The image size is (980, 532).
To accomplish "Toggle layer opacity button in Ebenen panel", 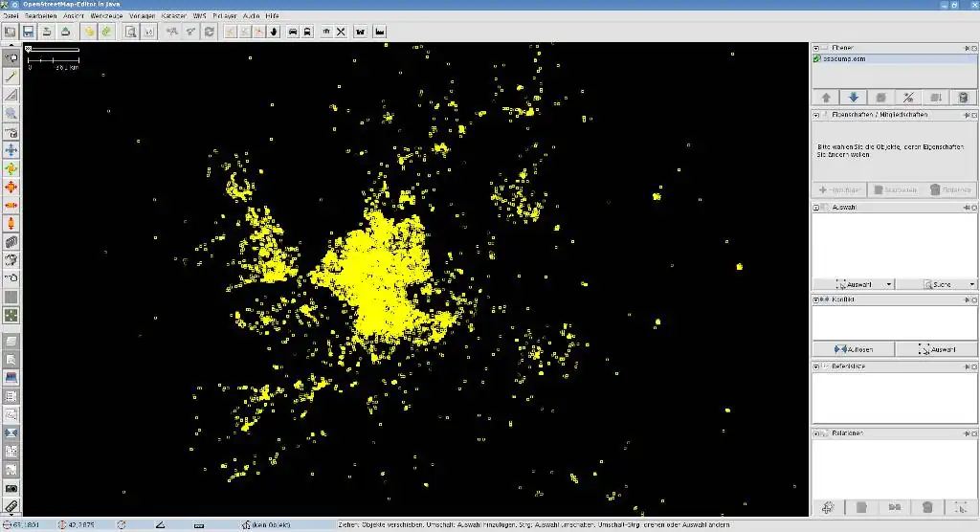I will pyautogui.click(x=908, y=98).
